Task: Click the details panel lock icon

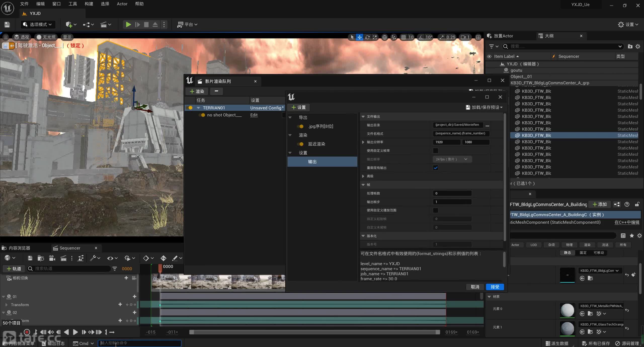Action: (x=637, y=204)
